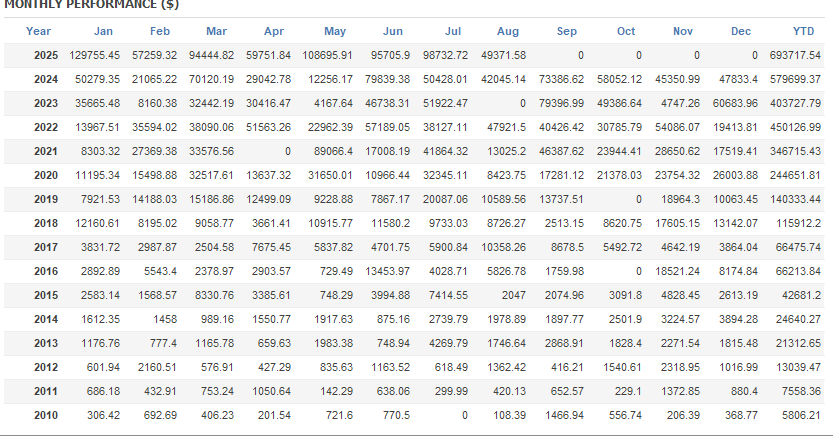Click the 2019 YTD total 140333.44
833x436 pixels.
coord(795,199)
